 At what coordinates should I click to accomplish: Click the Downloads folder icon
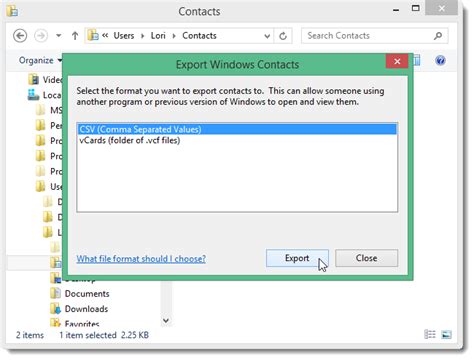[55, 309]
